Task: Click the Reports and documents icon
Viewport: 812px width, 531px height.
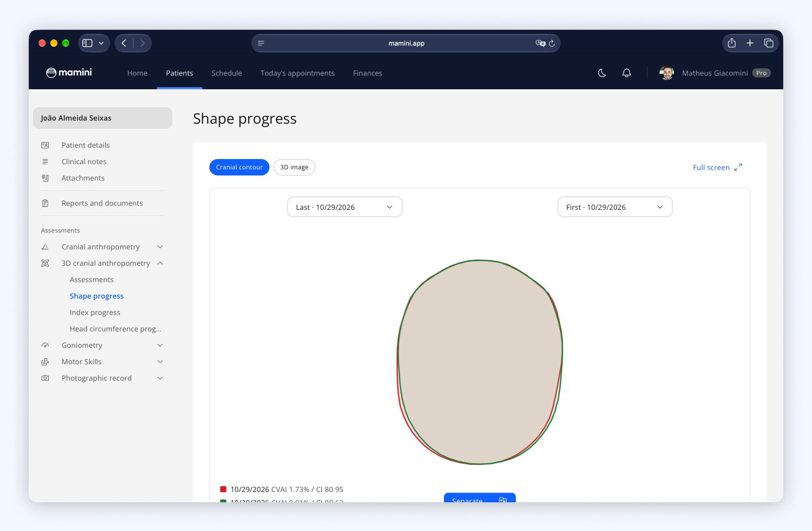Action: (x=45, y=203)
